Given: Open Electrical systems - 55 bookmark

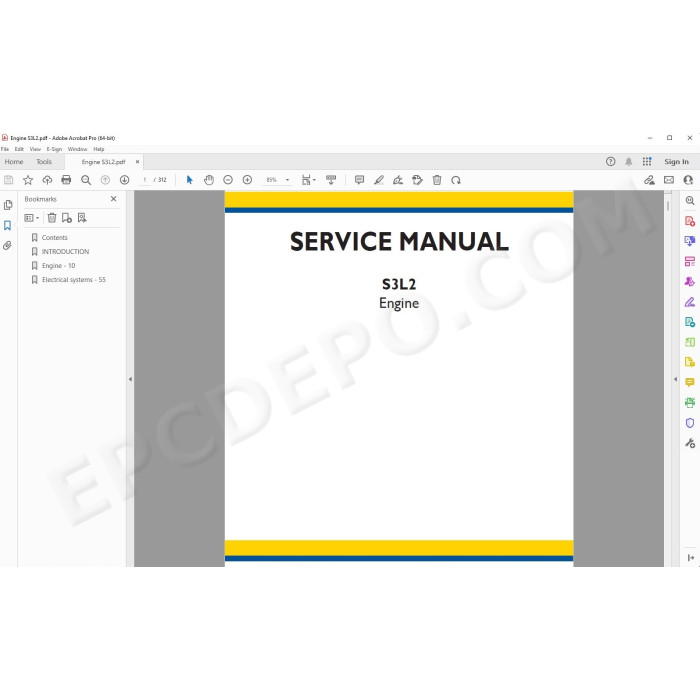Looking at the screenshot, I should point(74,280).
